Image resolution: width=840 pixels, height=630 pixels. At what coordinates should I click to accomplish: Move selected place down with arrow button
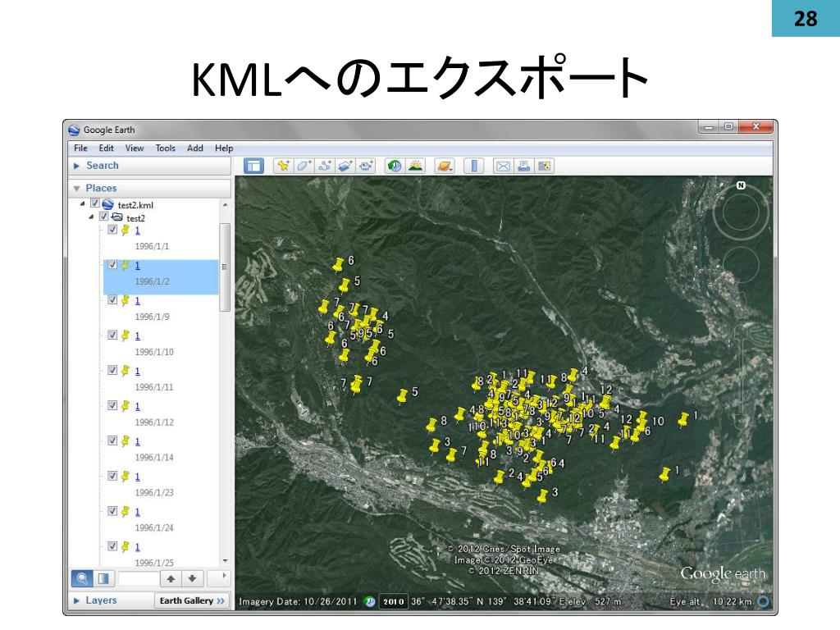[192, 578]
